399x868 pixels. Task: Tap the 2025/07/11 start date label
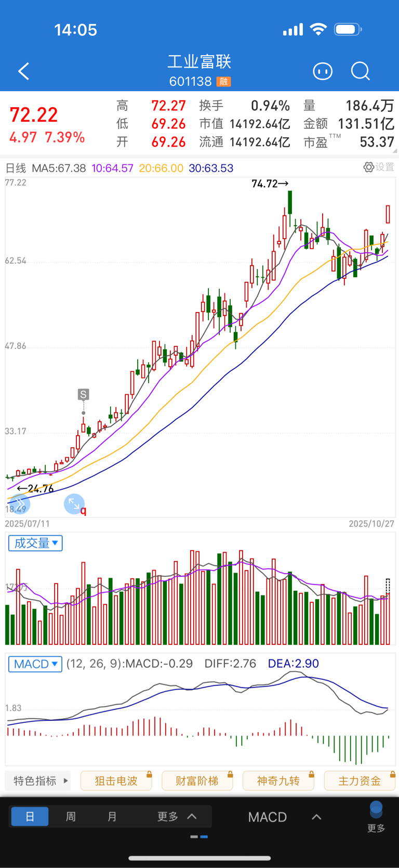[28, 524]
